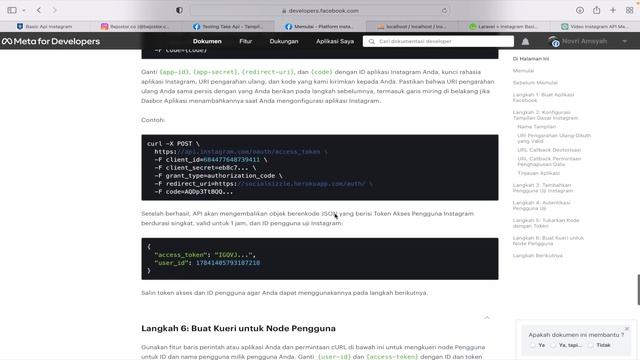Screen dimensions: 640x360
Task: Show the tab overview grid icon
Action: pos(629,10)
